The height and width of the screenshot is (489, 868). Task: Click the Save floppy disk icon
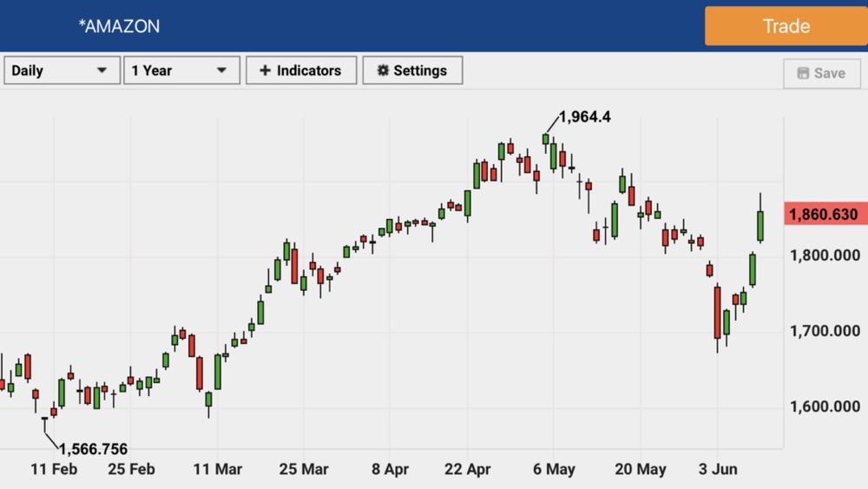pyautogui.click(x=802, y=74)
